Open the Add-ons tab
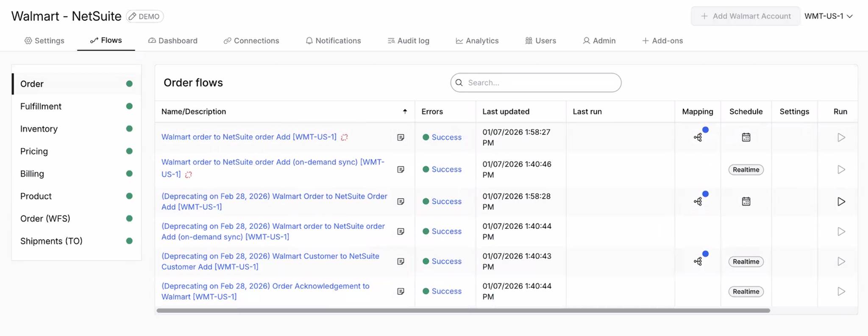Viewport: 868px width, 336px height. tap(662, 41)
